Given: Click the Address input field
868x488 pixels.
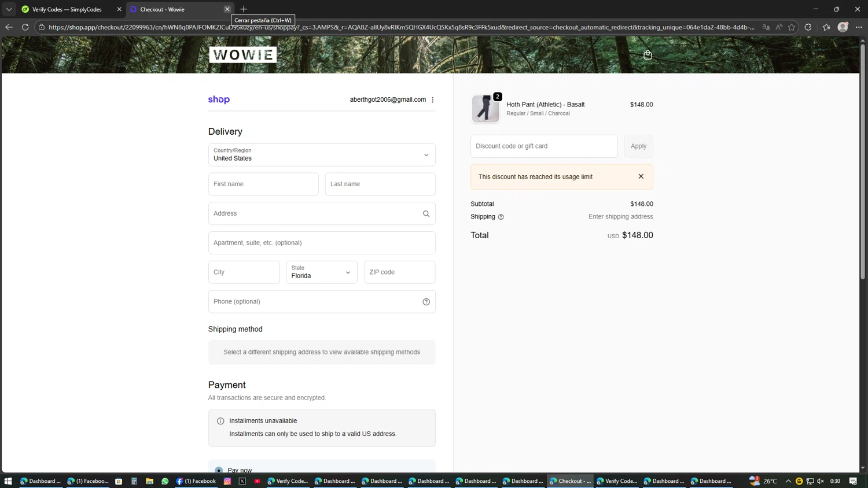Looking at the screenshot, I should pyautogui.click(x=322, y=213).
